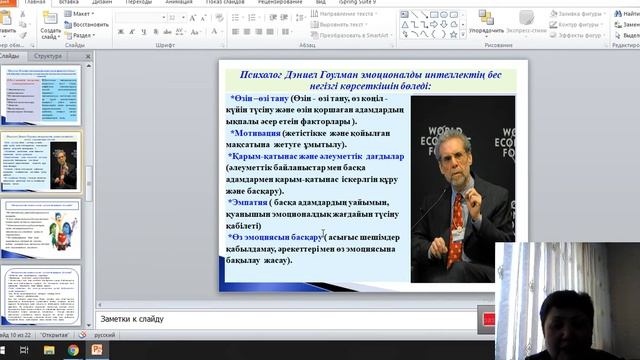640x360 pixels.
Task: Toggle strikethrough formatting
Action: coord(167,32)
